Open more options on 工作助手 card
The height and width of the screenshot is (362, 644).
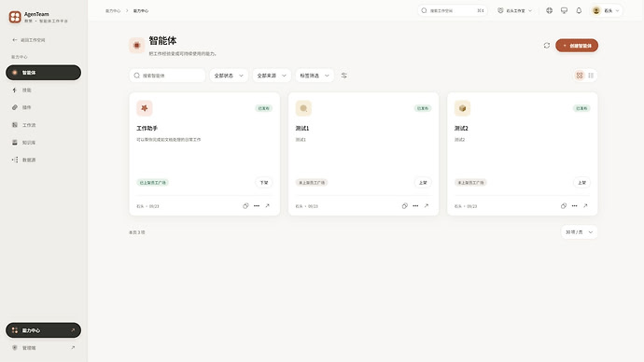[x=257, y=206]
